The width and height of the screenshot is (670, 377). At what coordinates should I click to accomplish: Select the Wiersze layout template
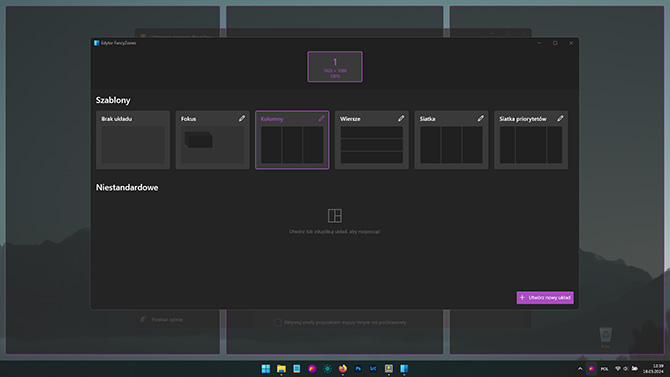(x=372, y=140)
